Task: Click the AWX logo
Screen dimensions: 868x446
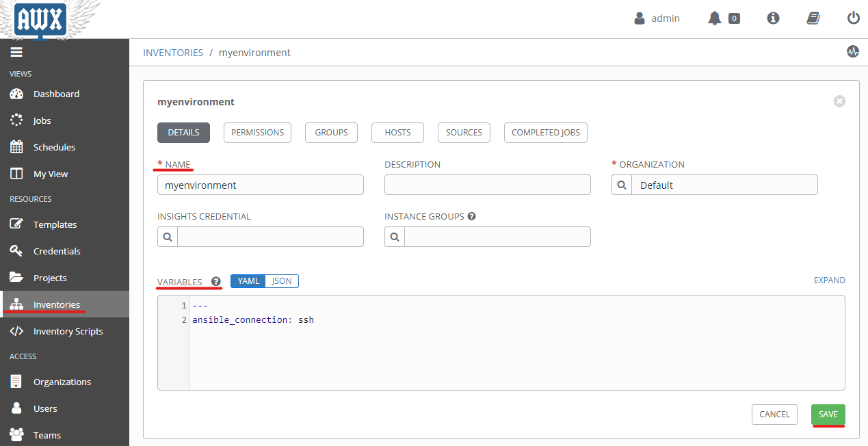Action: point(40,19)
